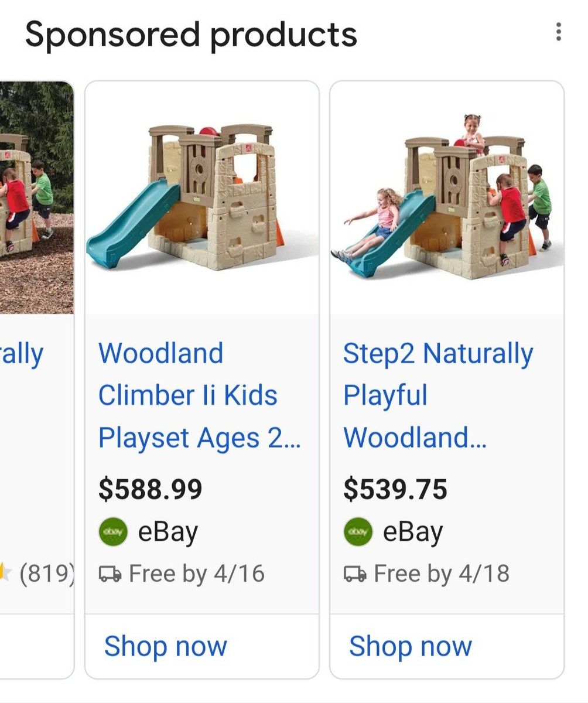Click the eBay seller name under $588.99
Viewport: 588px width, 703px height.
(x=168, y=532)
